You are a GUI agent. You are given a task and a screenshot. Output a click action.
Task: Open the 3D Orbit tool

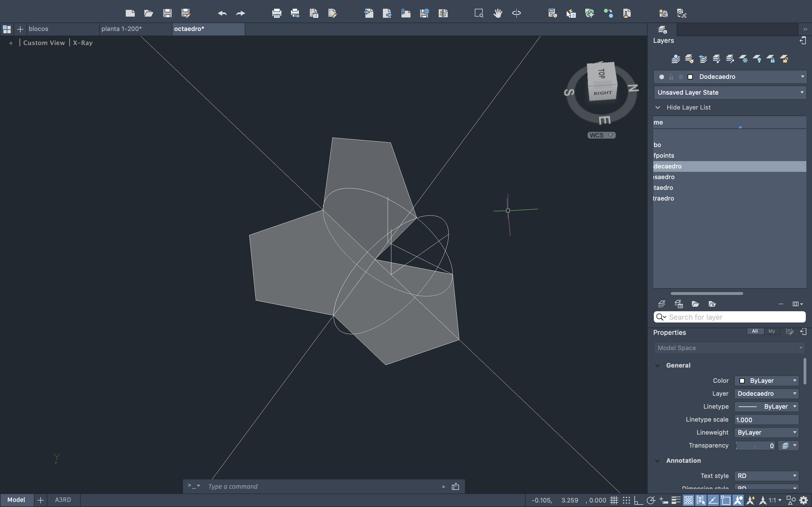[516, 14]
